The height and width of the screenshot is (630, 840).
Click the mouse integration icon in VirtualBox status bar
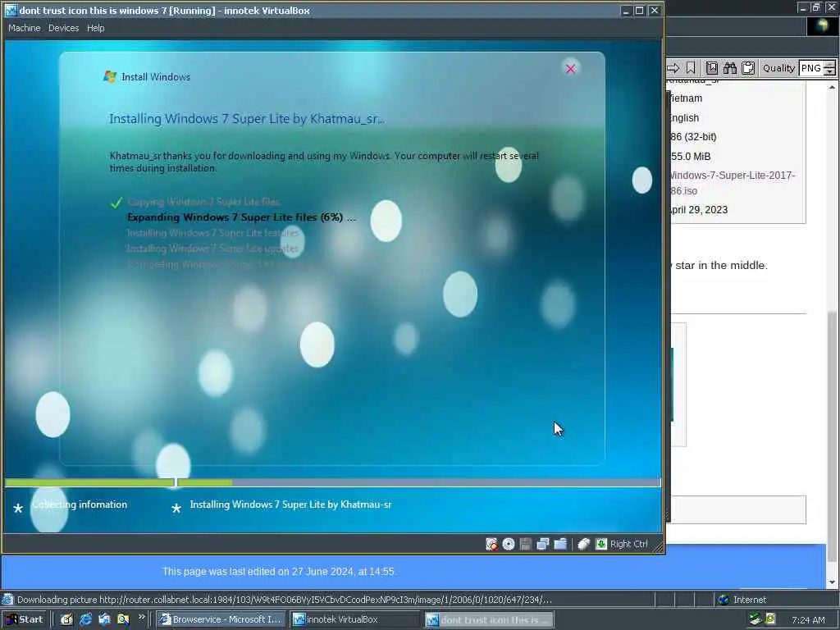click(x=583, y=545)
